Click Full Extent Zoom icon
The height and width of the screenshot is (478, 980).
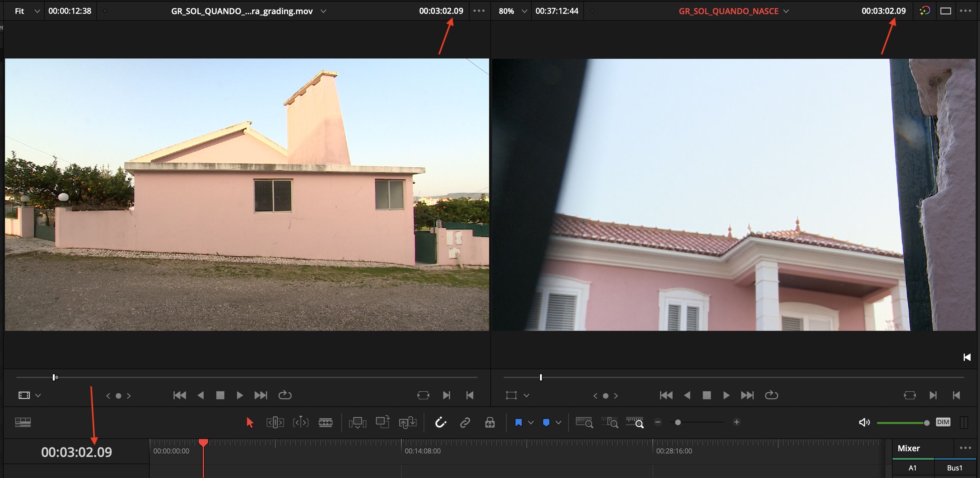click(584, 422)
